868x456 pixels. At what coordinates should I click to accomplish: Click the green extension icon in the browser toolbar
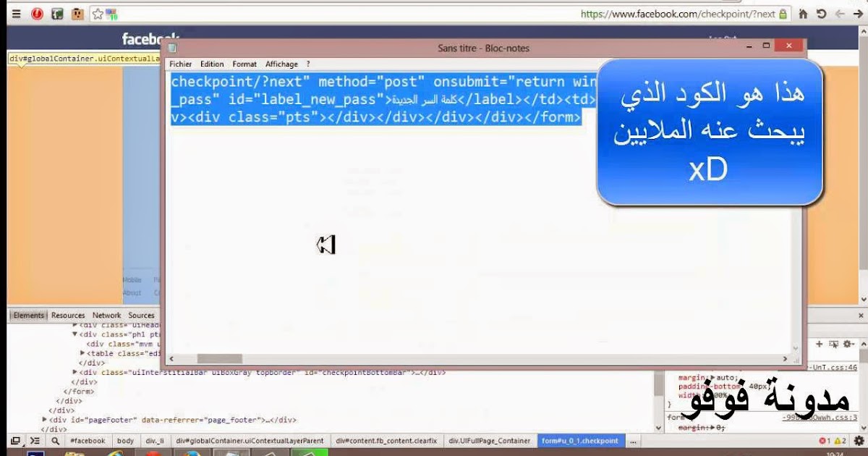pyautogui.click(x=57, y=14)
